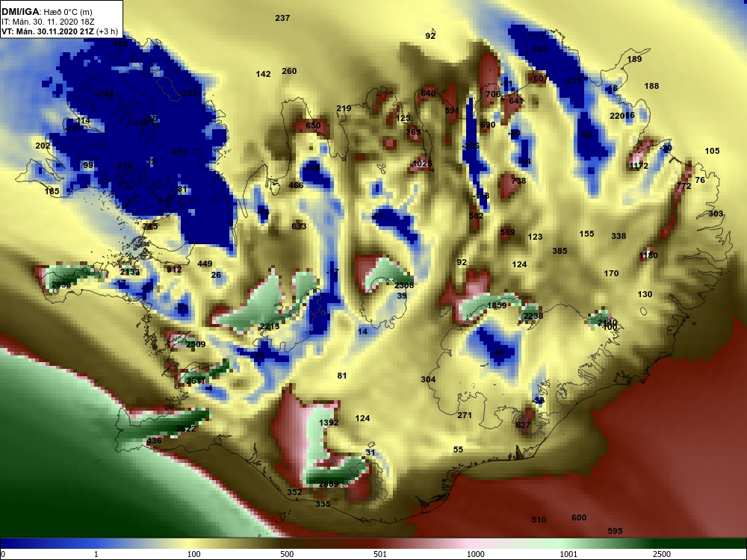The height and width of the screenshot is (560, 747).
Task: Select the '1180' height value
Action: coord(648,255)
